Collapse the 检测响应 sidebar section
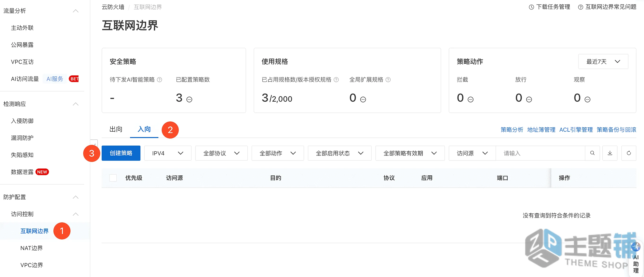Viewport: 644px width, 277px height. pyautogui.click(x=75, y=104)
